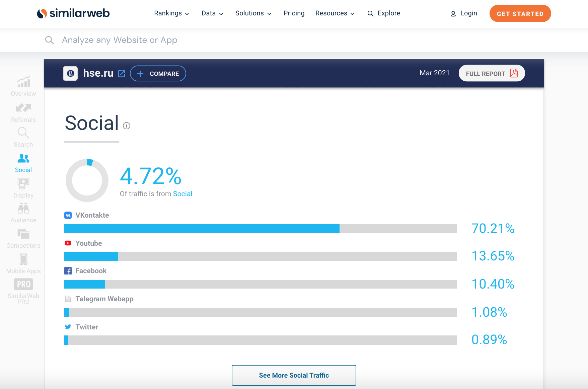Click the search bar magnifier icon
Viewport: 588px width, 389px height.
point(50,40)
